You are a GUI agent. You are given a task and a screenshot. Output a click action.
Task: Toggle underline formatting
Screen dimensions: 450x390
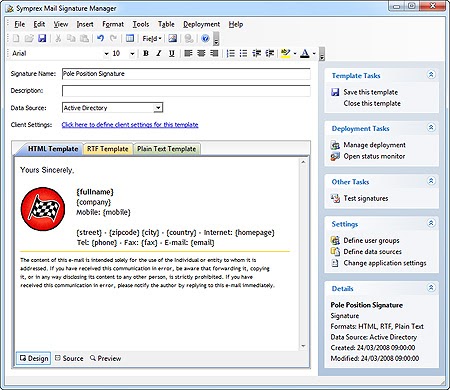[x=172, y=53]
